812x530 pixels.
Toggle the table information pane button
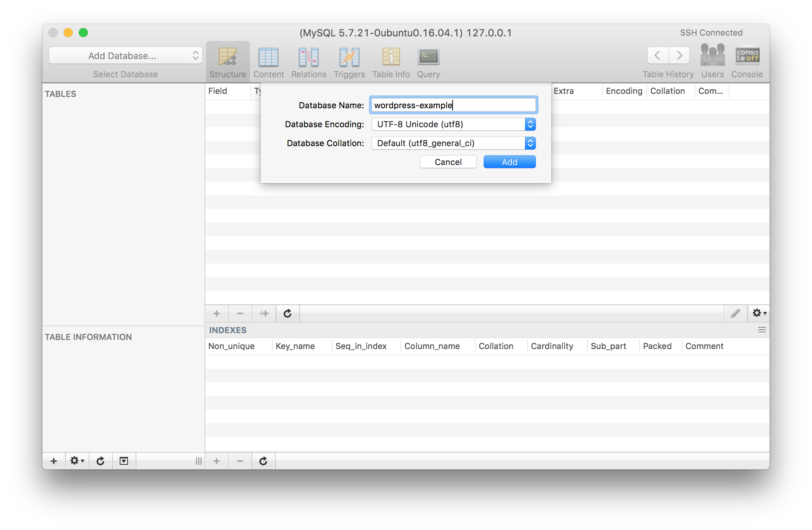click(x=124, y=461)
